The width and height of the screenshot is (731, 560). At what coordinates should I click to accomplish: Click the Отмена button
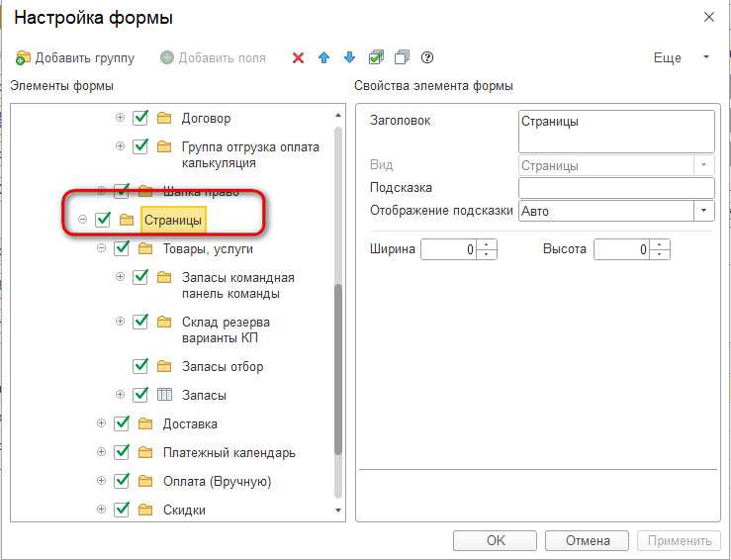(587, 540)
